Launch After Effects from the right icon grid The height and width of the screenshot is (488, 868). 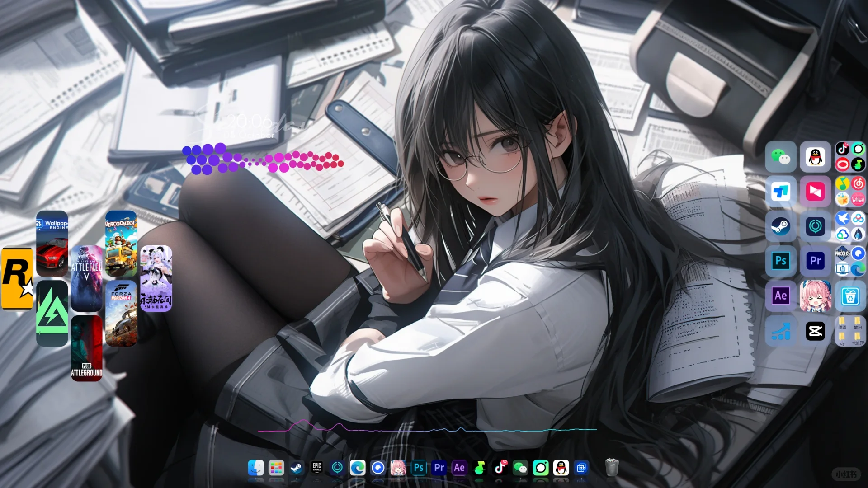tap(781, 296)
